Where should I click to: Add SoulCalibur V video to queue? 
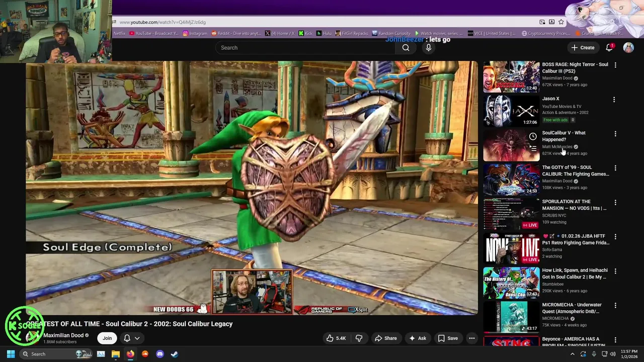pos(533,148)
